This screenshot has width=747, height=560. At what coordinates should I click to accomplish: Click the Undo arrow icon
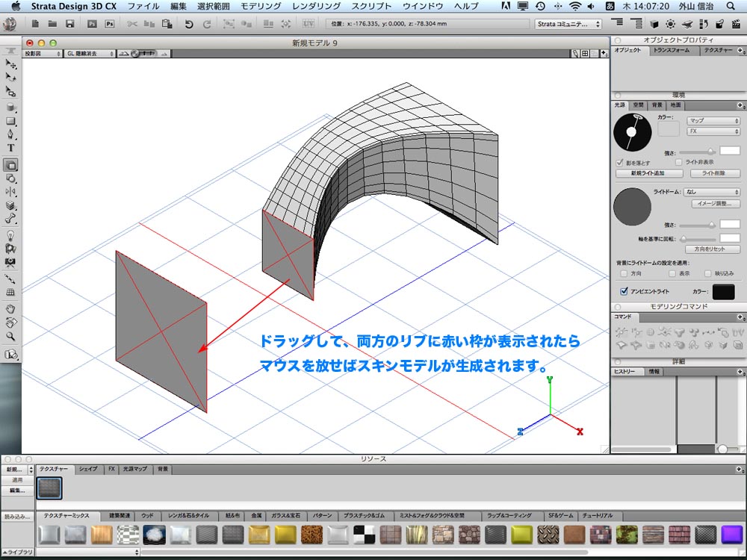point(189,24)
